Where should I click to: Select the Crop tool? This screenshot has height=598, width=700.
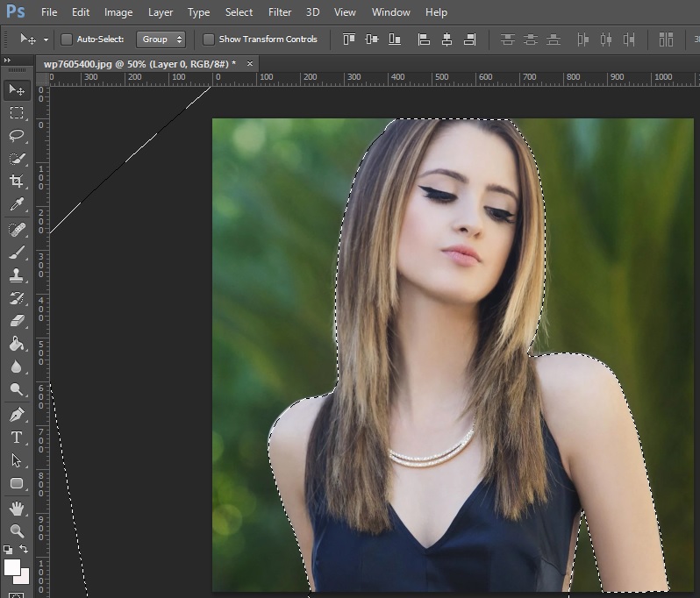click(17, 182)
